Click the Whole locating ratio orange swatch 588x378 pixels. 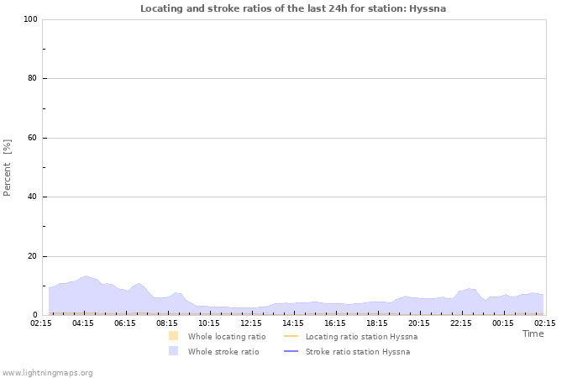click(173, 336)
